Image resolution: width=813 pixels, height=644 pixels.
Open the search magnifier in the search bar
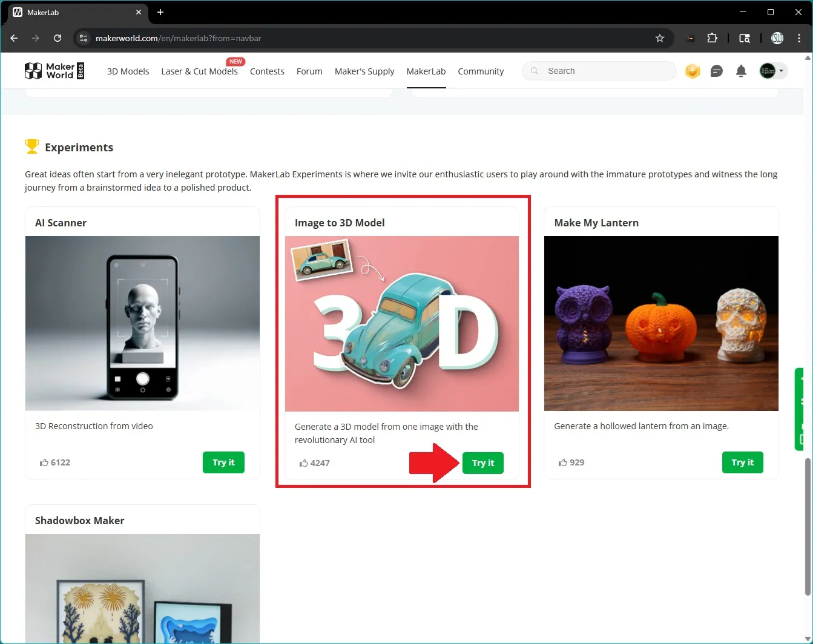click(535, 71)
